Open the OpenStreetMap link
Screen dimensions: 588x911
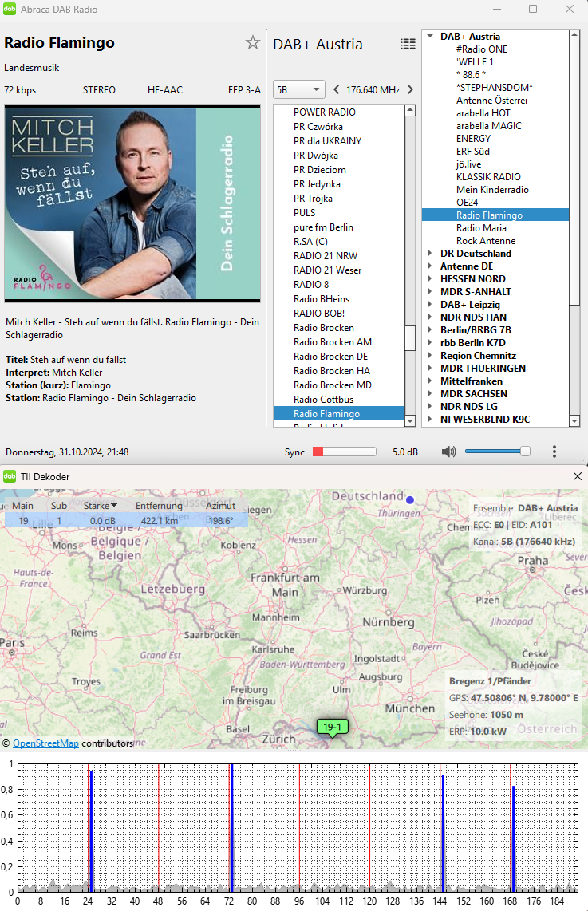point(46,743)
